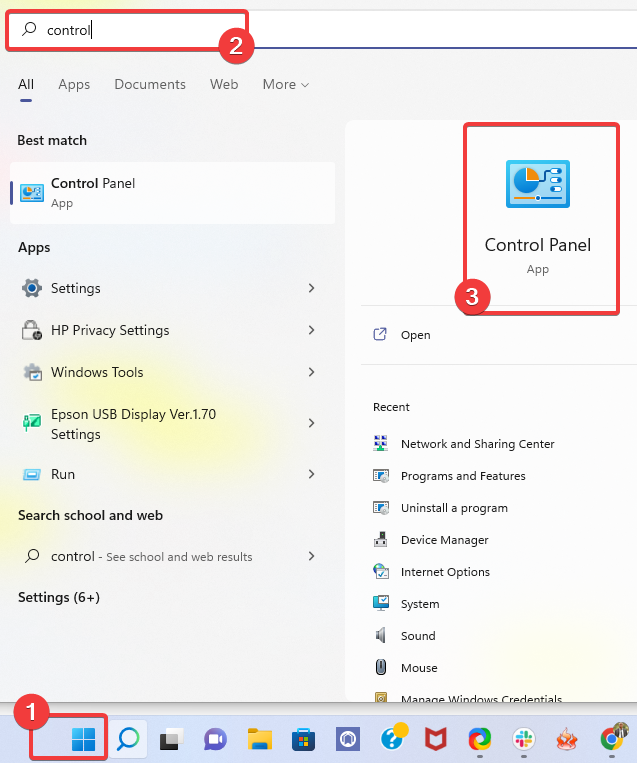
Task: Expand the 'control' web results chevron
Action: click(x=311, y=556)
